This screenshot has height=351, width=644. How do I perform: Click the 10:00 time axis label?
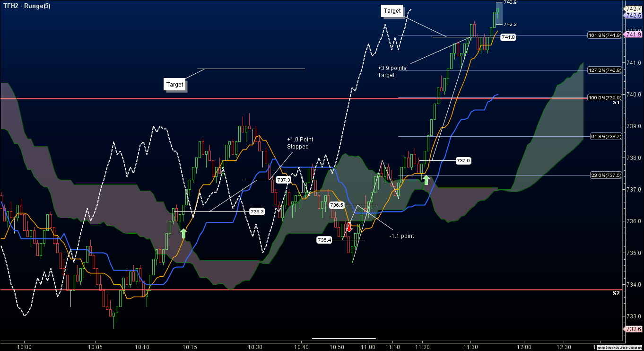pyautogui.click(x=24, y=347)
